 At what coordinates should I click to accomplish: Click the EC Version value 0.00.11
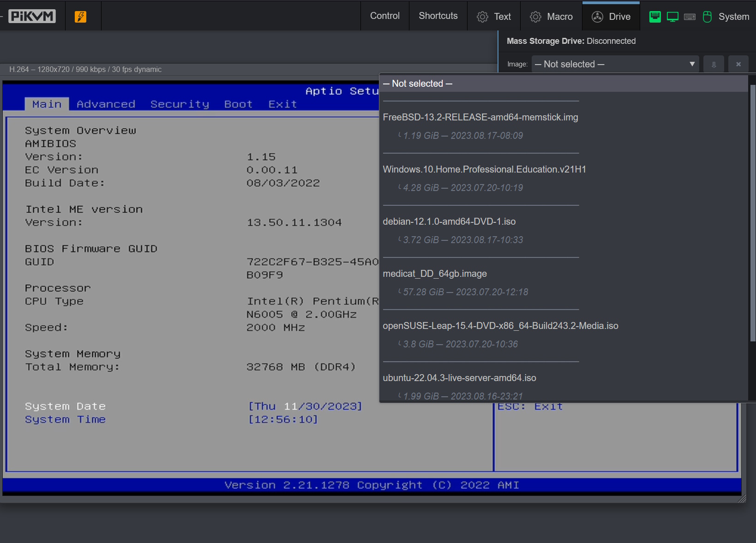coord(272,170)
